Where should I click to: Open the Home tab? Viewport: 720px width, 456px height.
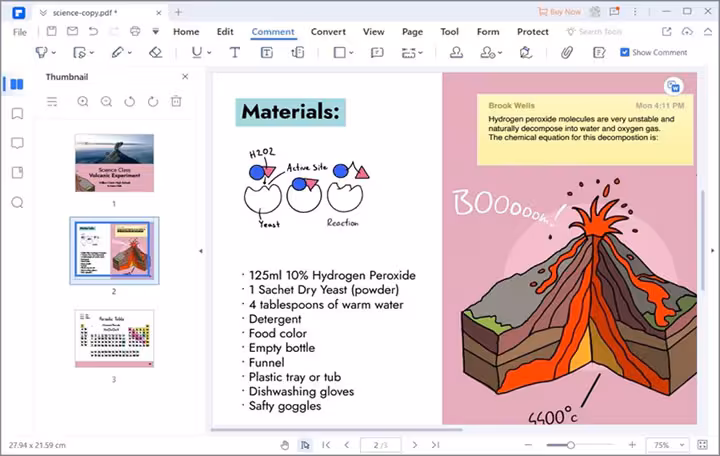[x=186, y=32]
